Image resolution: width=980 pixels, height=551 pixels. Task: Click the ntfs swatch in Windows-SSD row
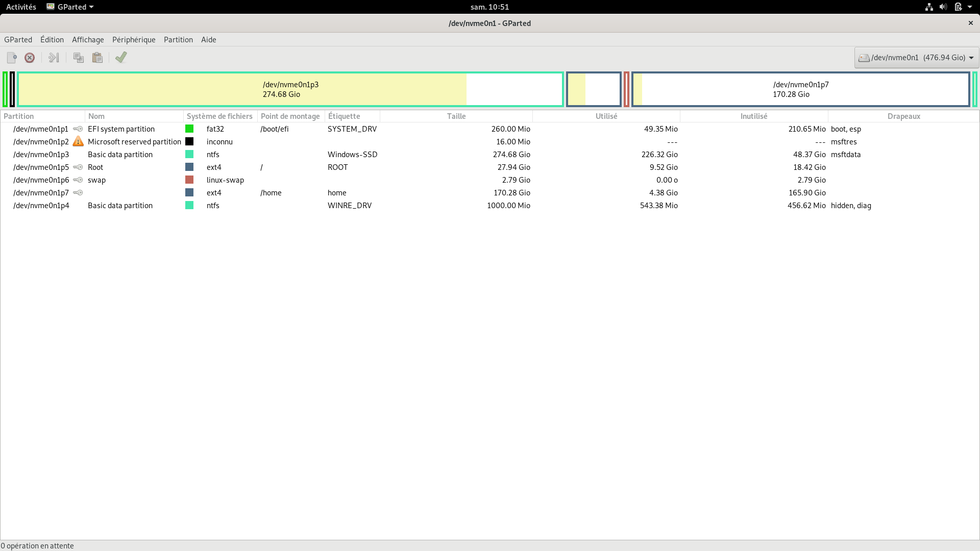(x=189, y=154)
